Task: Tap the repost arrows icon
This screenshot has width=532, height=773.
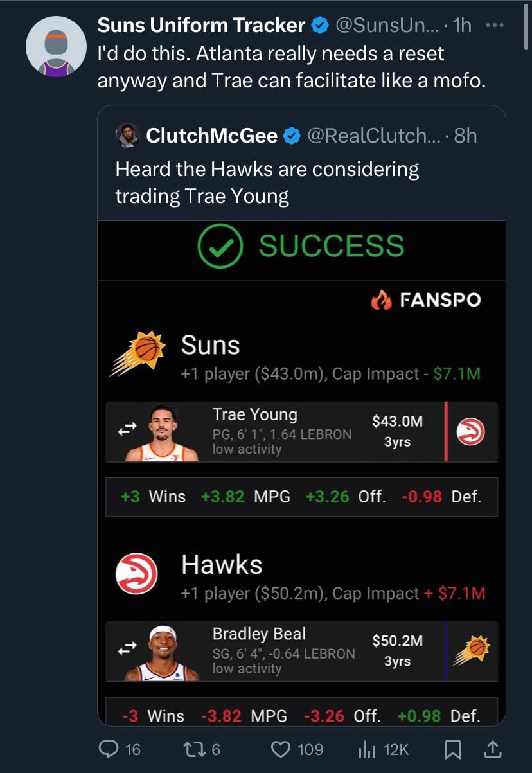Action: point(193,749)
